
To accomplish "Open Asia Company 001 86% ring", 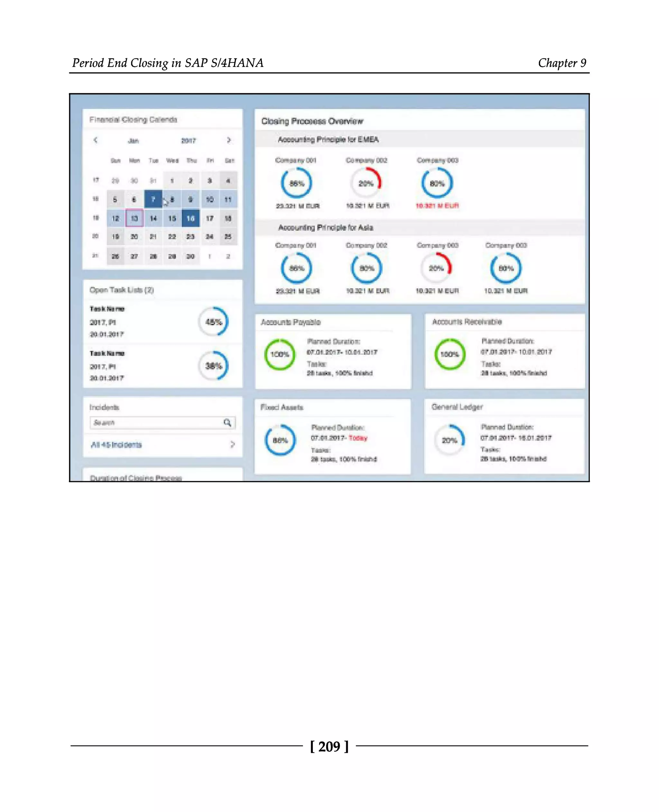I will [296, 268].
